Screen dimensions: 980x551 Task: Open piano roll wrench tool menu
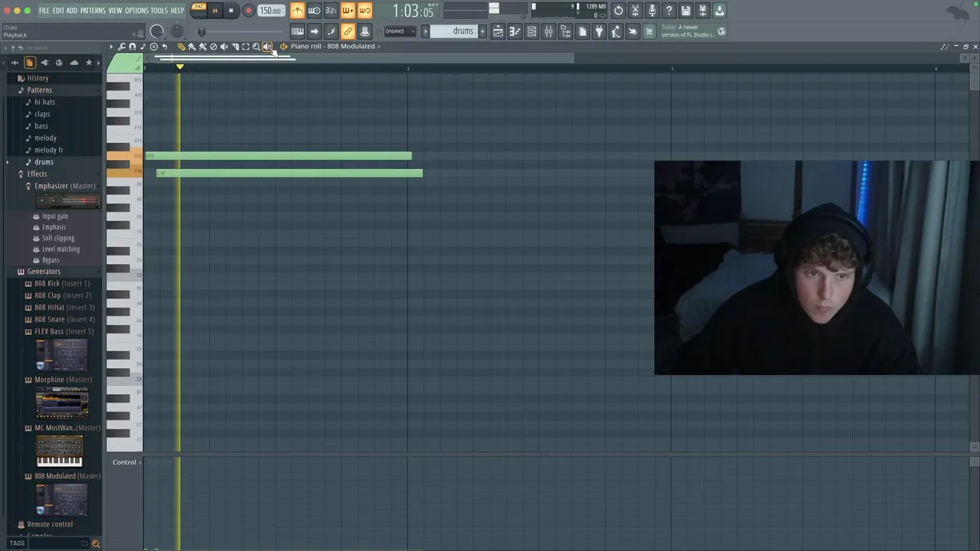[122, 47]
